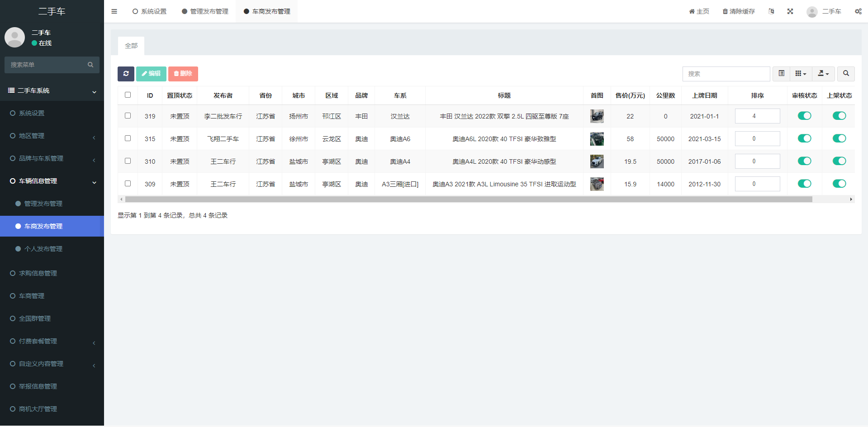Viewport: 868px width, 427px height.
Task: Open thumbnail of 丰田 汉兰达 listing
Action: pyautogui.click(x=597, y=116)
